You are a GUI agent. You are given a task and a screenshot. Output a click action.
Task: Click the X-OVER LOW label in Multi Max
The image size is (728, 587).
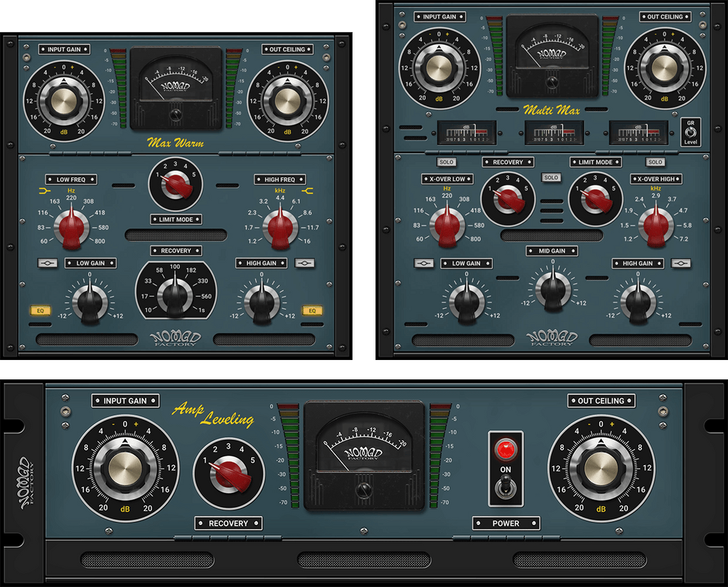(x=447, y=179)
